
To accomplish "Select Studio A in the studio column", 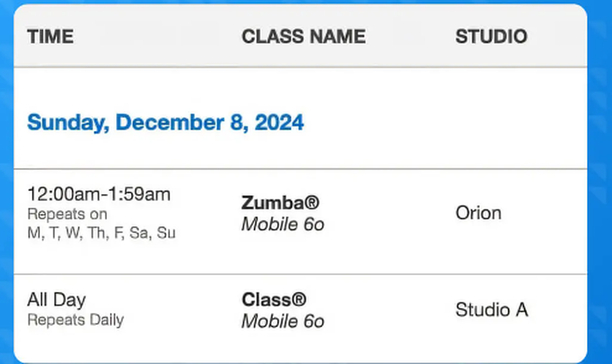I will (x=491, y=310).
